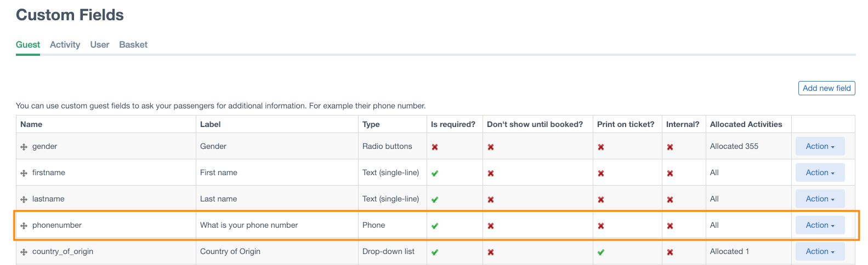The image size is (868, 265).
Task: Click red Internal cross for gender
Action: pyautogui.click(x=670, y=147)
